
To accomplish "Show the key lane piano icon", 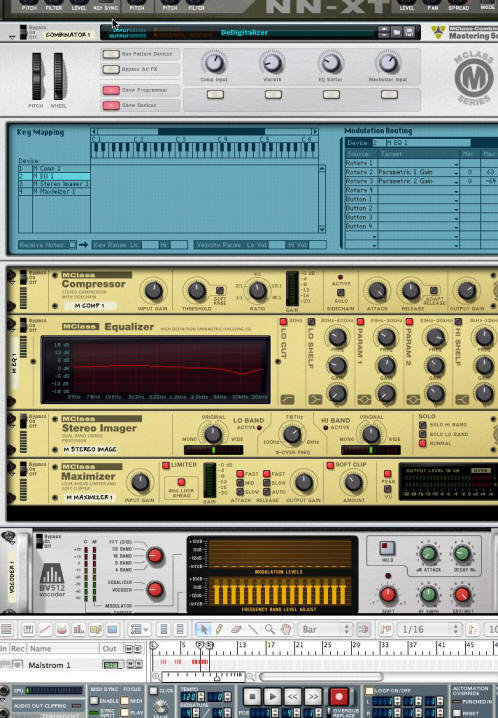I will click(x=28, y=630).
